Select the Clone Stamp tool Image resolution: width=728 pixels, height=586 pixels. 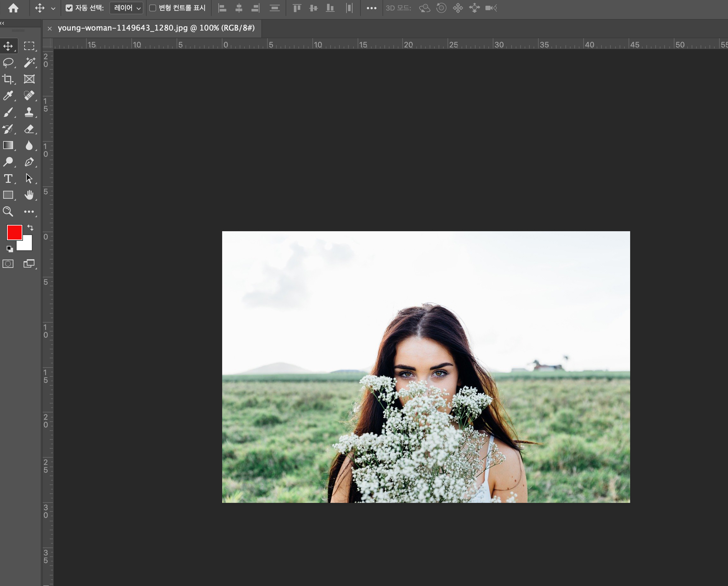coord(29,112)
